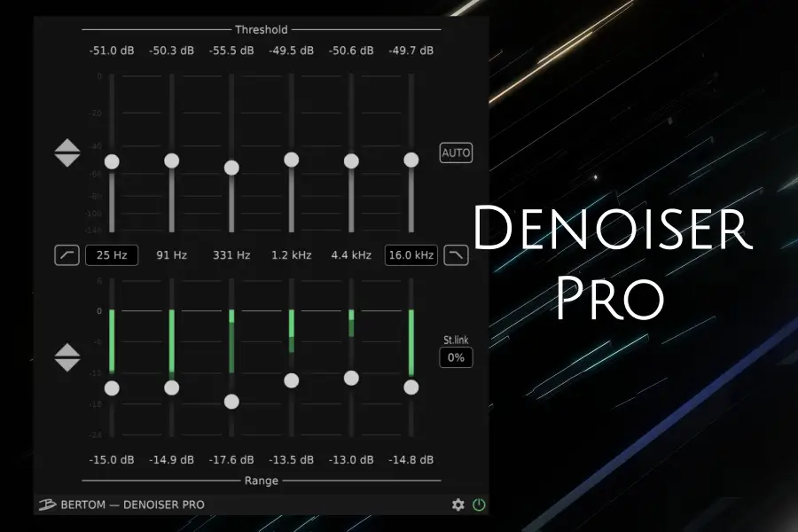Viewport: 798px width, 532px height.
Task: Click the 1.2 kHz band range slider knob
Action: (291, 380)
